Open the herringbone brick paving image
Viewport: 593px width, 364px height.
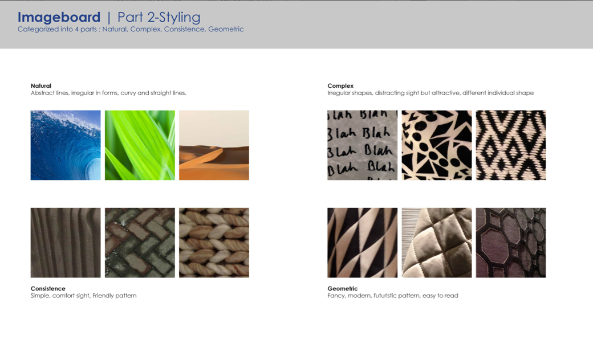point(140,243)
